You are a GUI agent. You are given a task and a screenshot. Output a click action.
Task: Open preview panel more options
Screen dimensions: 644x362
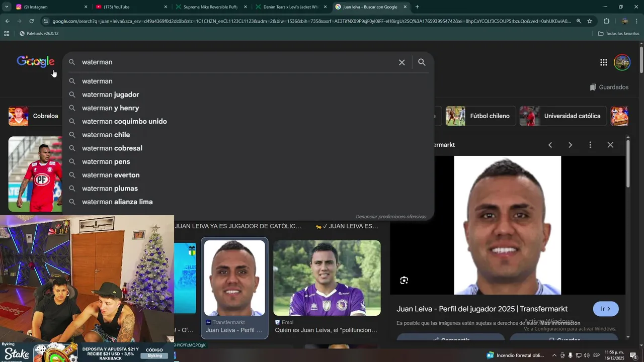point(590,145)
